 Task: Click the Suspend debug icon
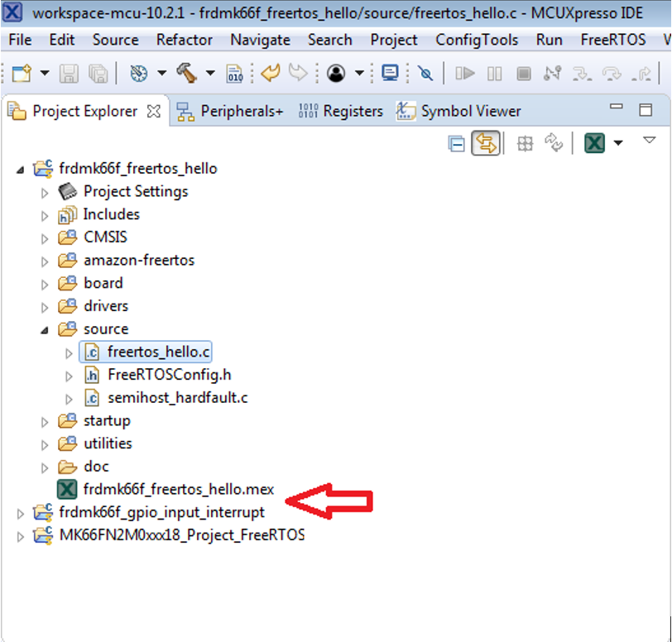click(x=495, y=74)
